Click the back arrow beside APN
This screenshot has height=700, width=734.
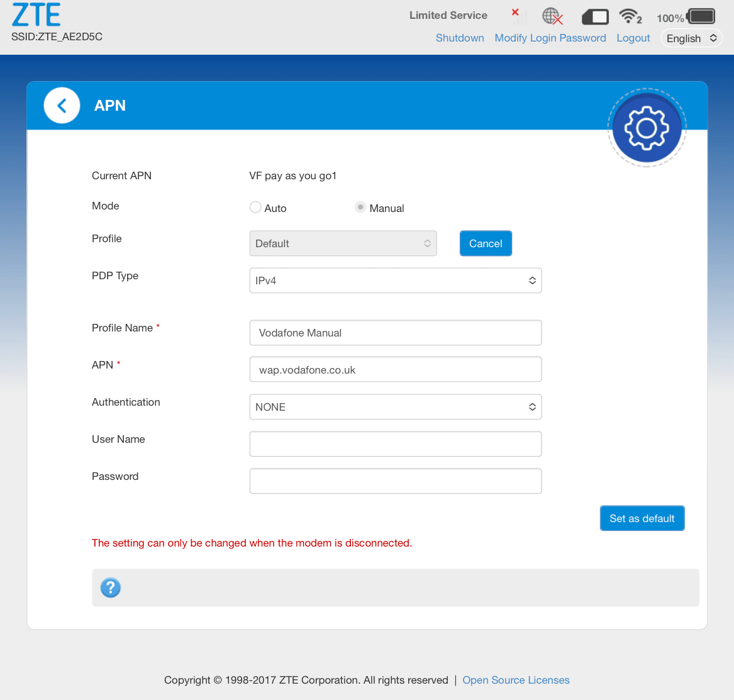62,106
